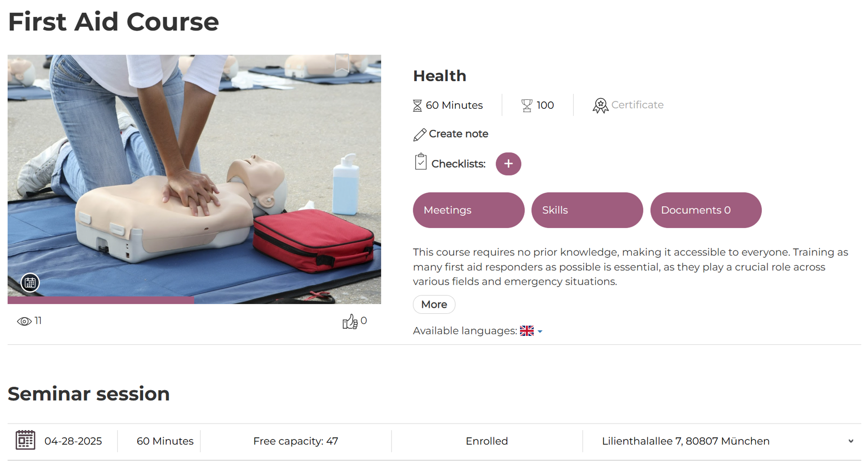Open the available languages flag dropdown
Viewport: 868px width, 462px height.
[531, 331]
